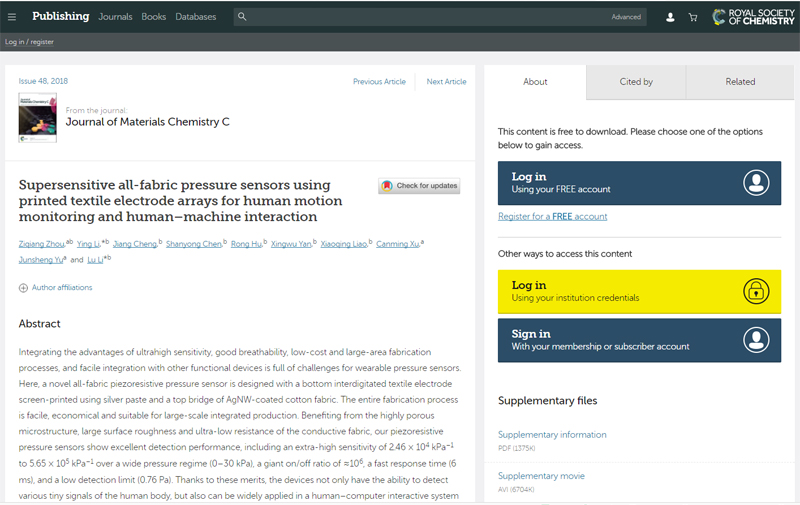Click the journal cover thumbnail

(38, 116)
